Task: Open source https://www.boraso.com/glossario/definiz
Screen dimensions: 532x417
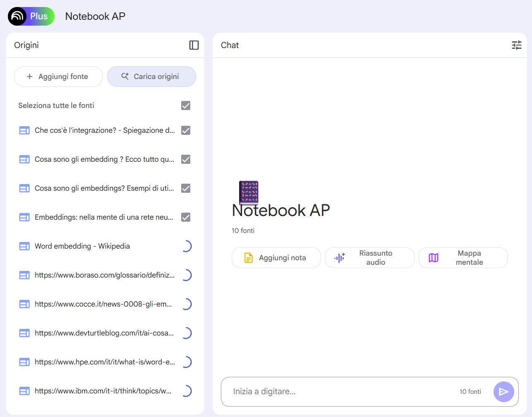Action: [105, 275]
